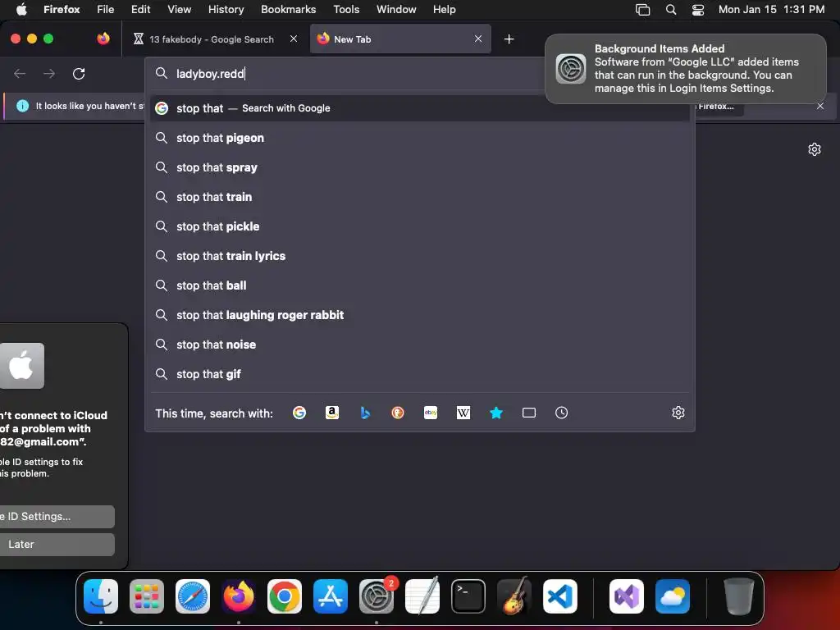Open GarageBand from the Dock
The image size is (840, 630).
pyautogui.click(x=514, y=596)
